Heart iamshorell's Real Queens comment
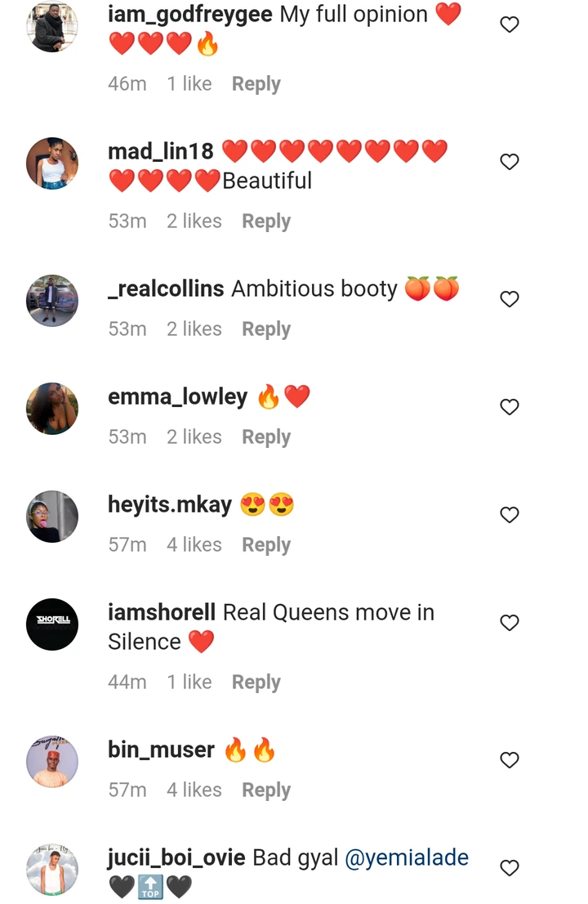 pos(509,623)
